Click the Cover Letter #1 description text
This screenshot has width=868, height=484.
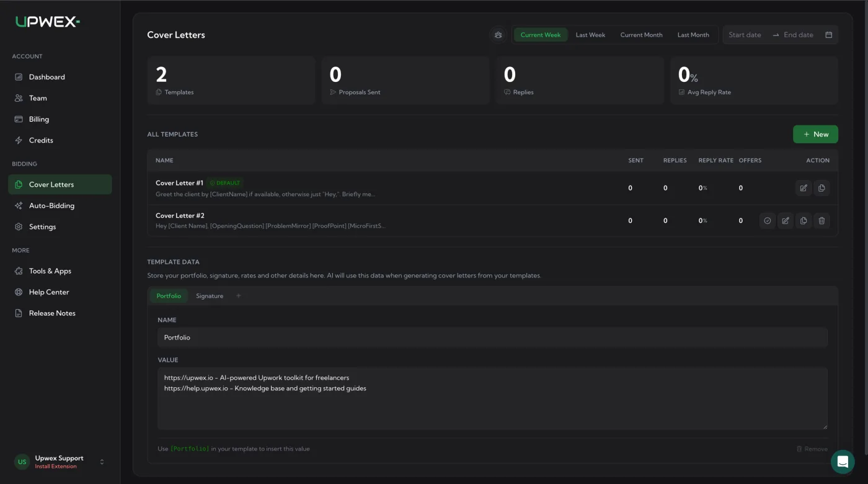pyautogui.click(x=265, y=194)
